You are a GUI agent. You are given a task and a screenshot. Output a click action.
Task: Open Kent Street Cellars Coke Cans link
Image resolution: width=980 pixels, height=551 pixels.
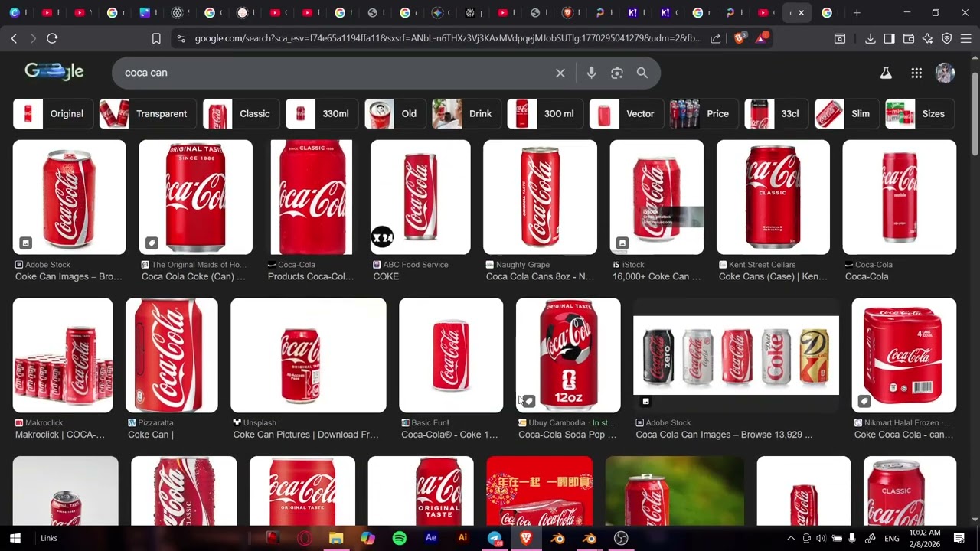(x=773, y=276)
